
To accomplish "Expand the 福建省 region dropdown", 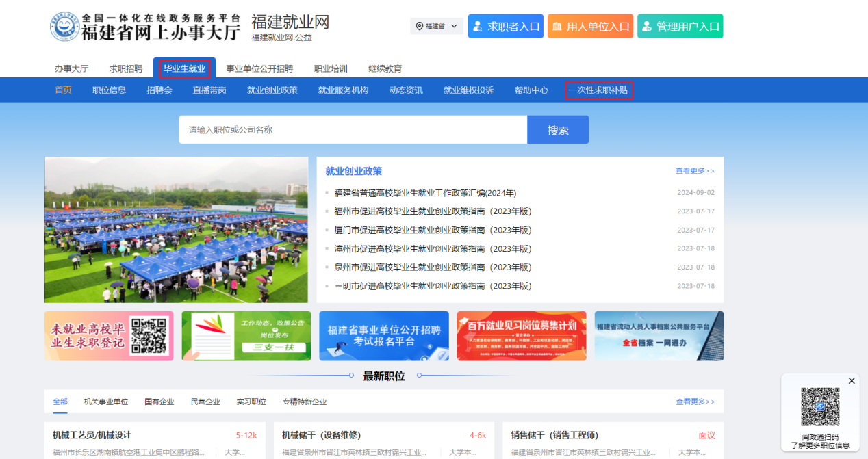I will 454,26.
